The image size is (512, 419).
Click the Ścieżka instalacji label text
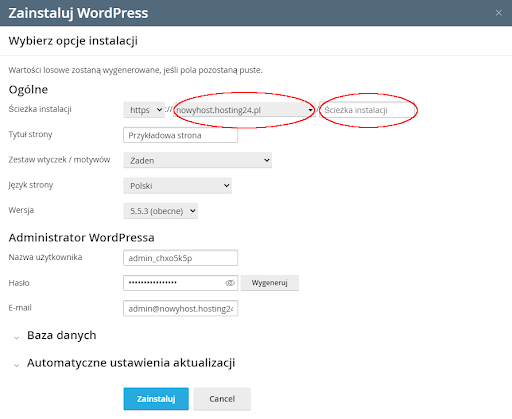coord(40,109)
